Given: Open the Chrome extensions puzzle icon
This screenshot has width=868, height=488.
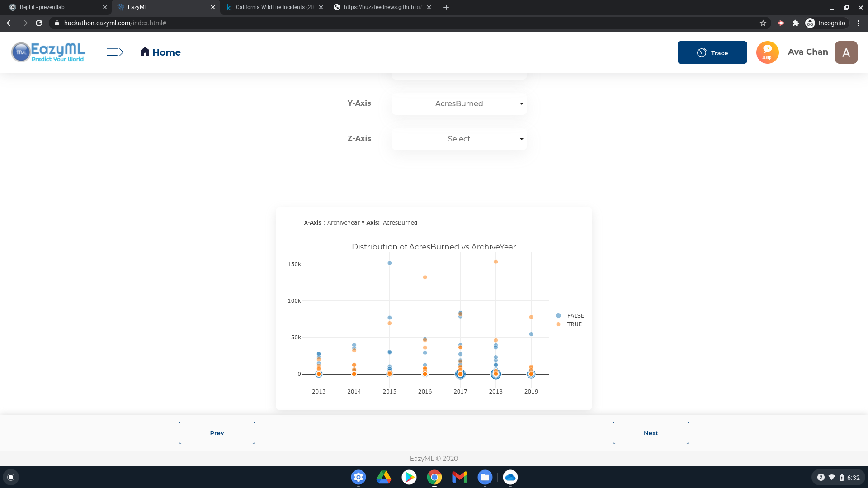Looking at the screenshot, I should 796,23.
